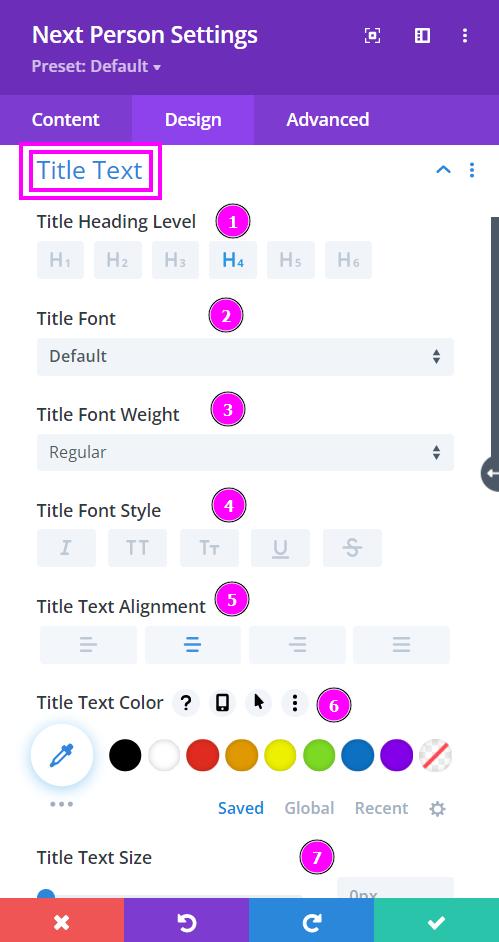Viewport: 499px width, 942px height.
Task: Click the help question mark icon
Action: pyautogui.click(x=186, y=702)
